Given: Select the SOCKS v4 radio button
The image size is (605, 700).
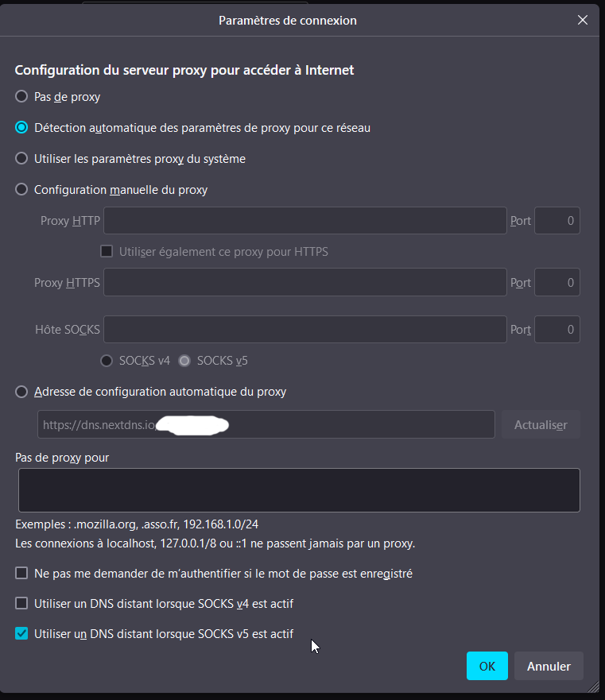Looking at the screenshot, I should [107, 361].
